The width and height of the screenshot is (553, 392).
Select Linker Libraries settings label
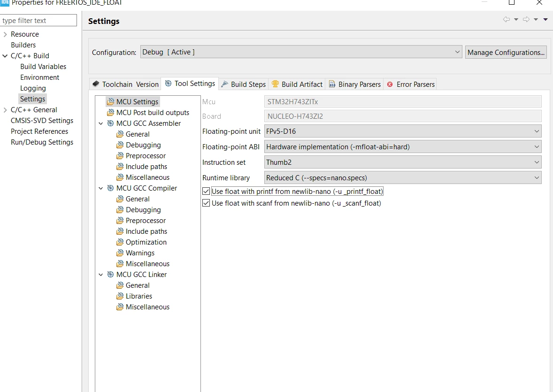(x=139, y=296)
